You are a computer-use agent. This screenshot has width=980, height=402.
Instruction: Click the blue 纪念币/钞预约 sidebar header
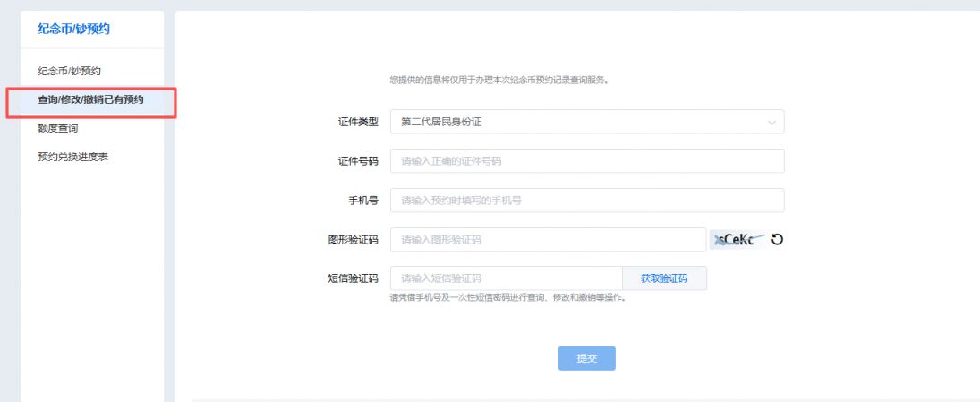point(73,29)
